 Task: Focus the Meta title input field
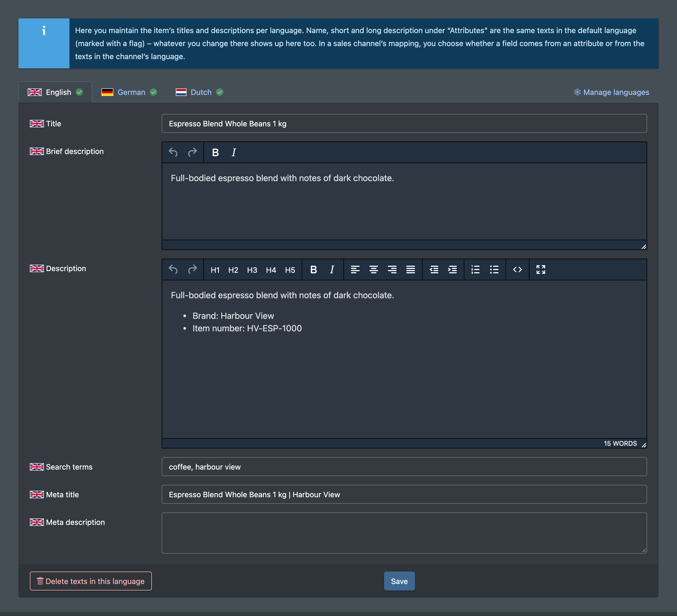(404, 494)
